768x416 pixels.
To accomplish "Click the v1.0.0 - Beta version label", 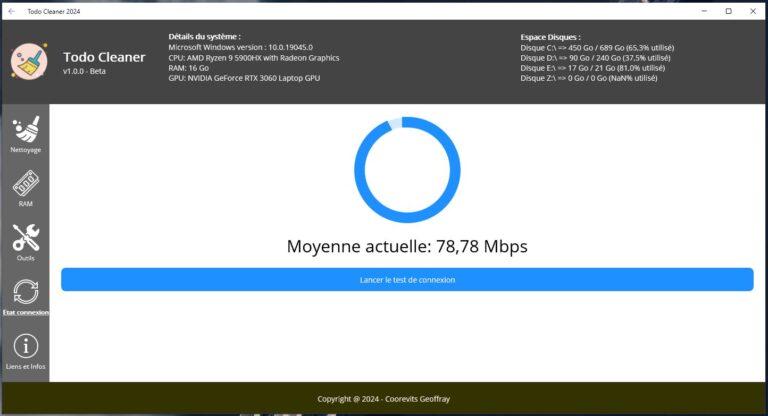I will tap(84, 71).
